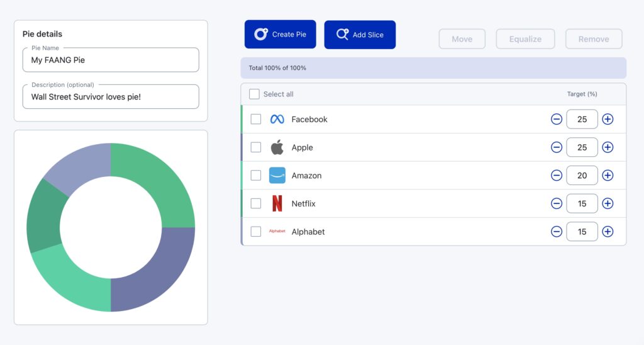The image size is (644, 345).
Task: Click the Apple slice name
Action: (303, 147)
